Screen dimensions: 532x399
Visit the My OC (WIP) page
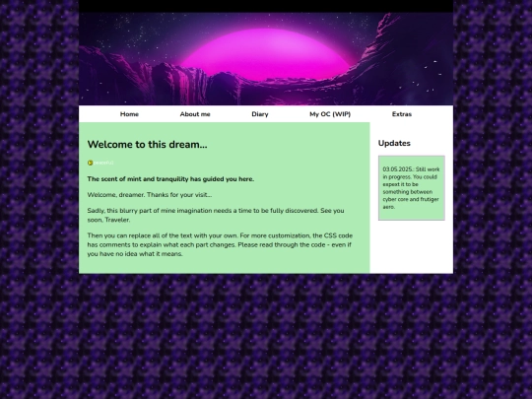[x=330, y=114]
